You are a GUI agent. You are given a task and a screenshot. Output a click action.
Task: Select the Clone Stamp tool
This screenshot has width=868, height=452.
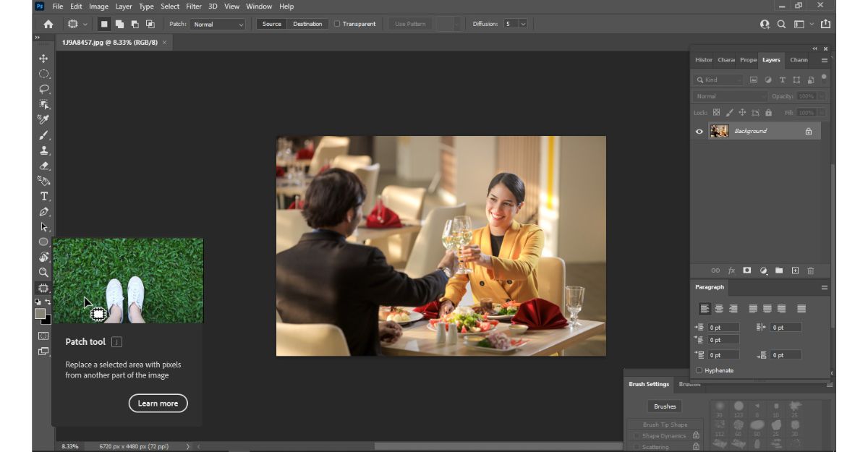click(43, 150)
